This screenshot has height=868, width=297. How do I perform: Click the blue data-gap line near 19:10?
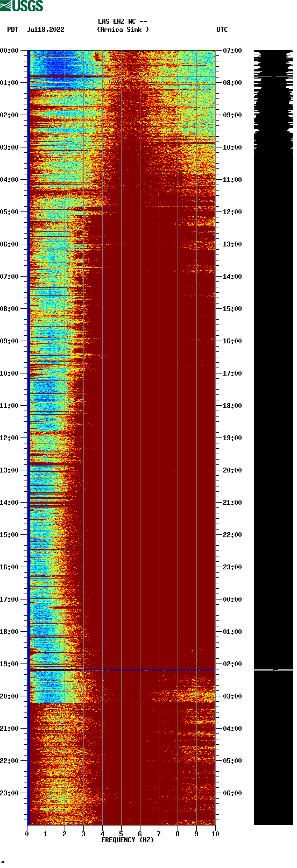pos(122,670)
